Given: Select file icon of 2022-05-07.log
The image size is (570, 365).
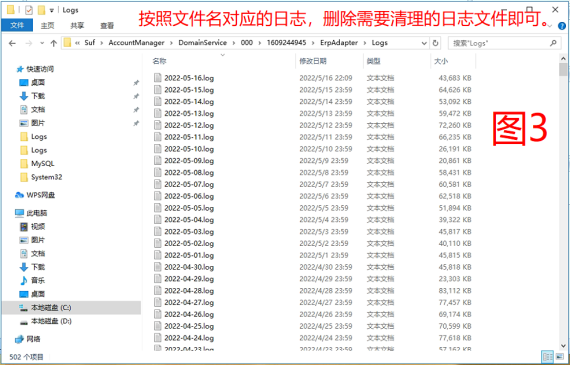Looking at the screenshot, I should tap(157, 184).
